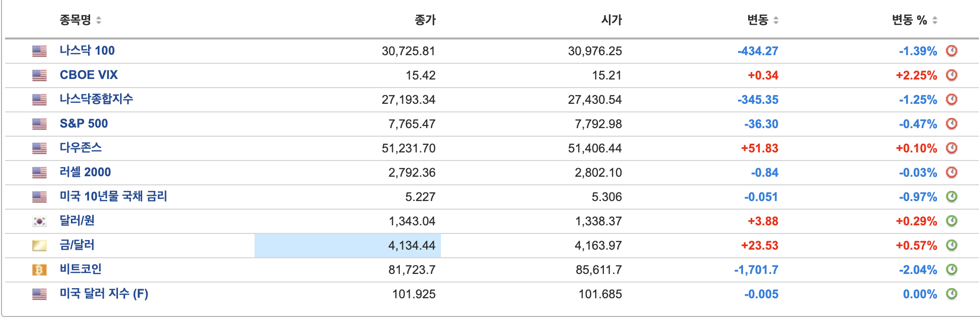
Task: Click the Bitcoin icon beside 비트코인
Action: click(39, 270)
